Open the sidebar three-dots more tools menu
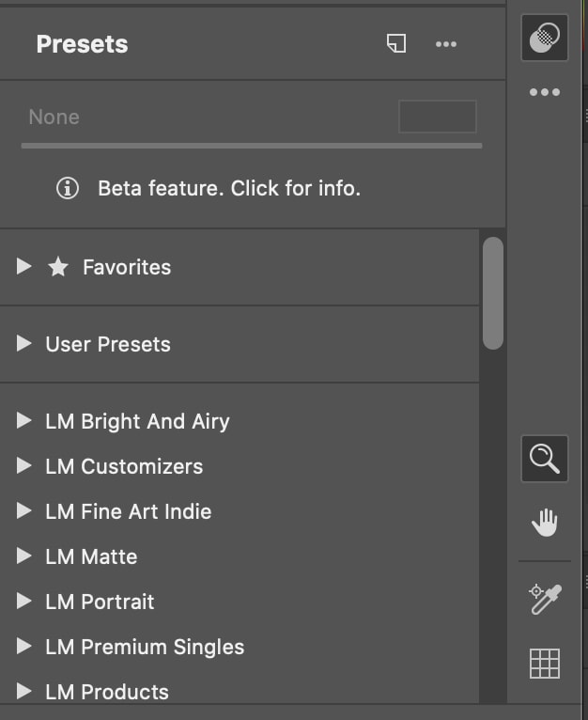This screenshot has height=720, width=588. pos(545,92)
